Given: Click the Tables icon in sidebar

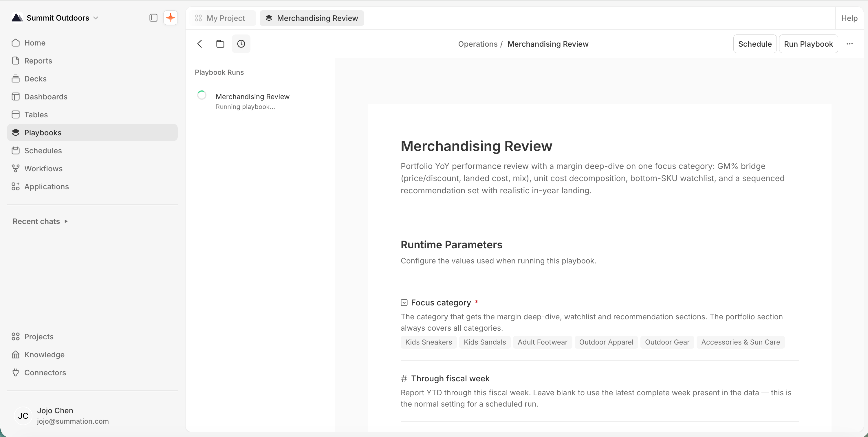Looking at the screenshot, I should coord(16,115).
